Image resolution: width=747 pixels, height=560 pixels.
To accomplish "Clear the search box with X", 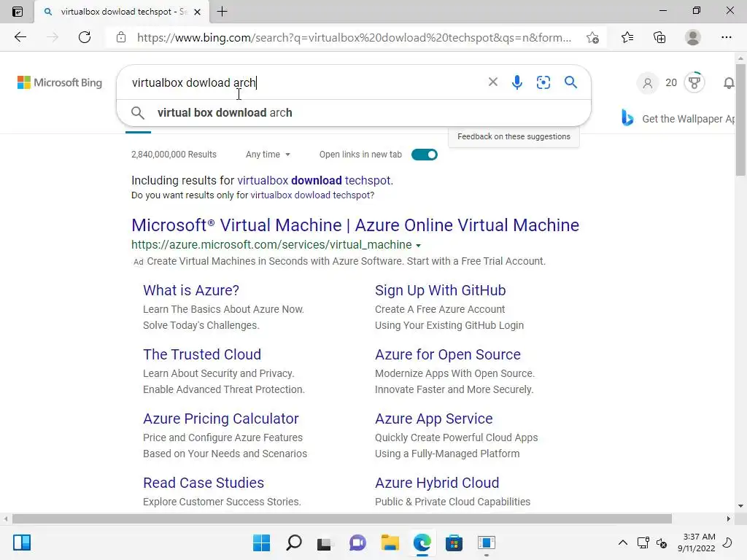I will point(492,82).
